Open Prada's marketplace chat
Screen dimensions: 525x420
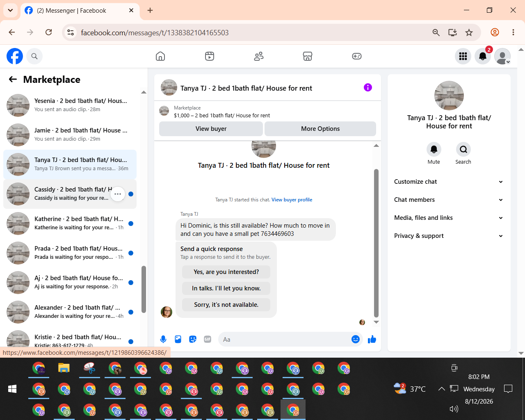point(70,253)
